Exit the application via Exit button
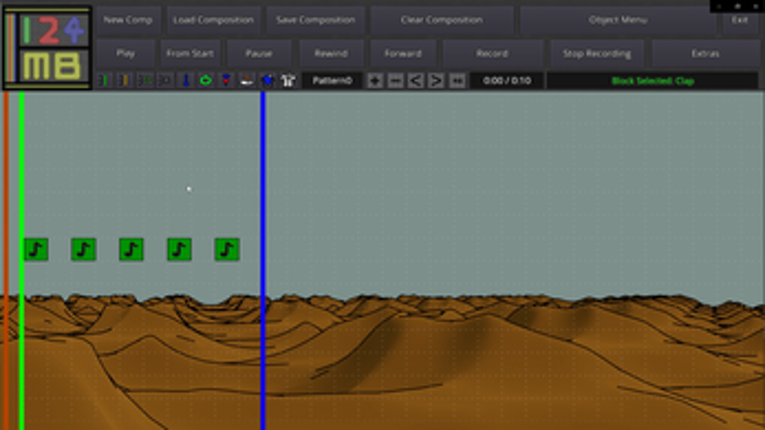 pos(740,20)
